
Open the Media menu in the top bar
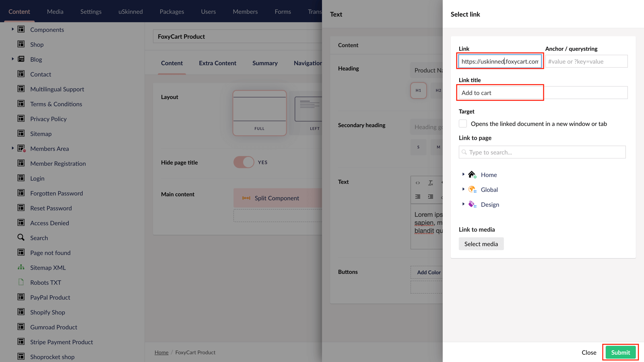(55, 12)
